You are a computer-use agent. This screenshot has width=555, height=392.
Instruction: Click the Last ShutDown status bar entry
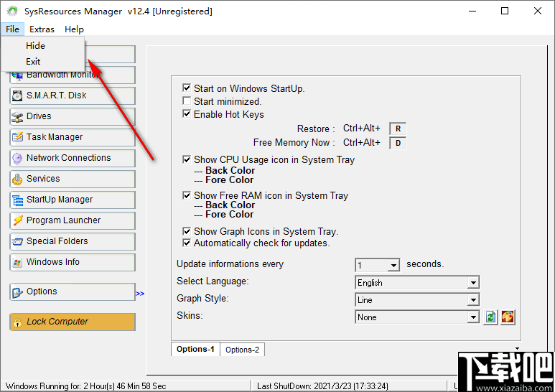[349, 386]
